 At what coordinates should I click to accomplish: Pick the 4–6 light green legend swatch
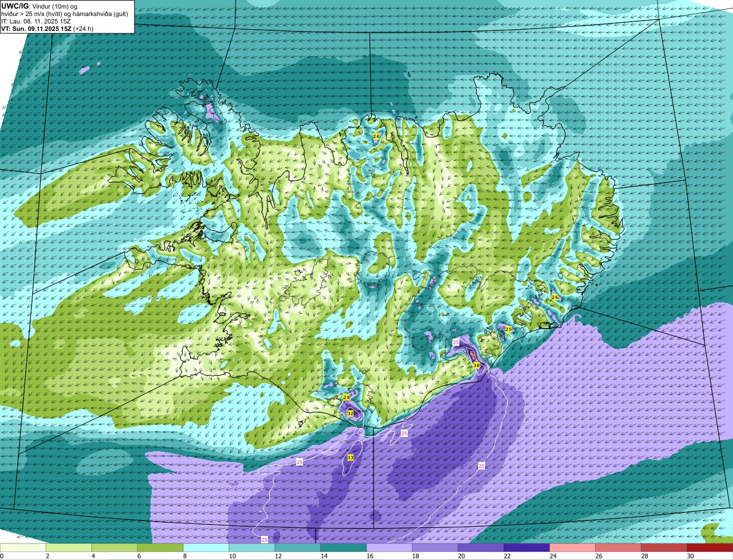tap(115, 547)
